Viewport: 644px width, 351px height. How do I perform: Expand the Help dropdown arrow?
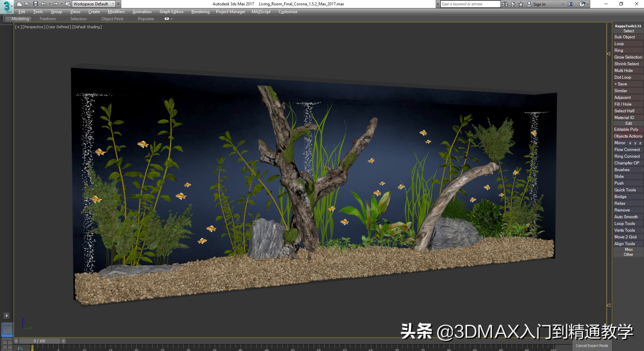pos(588,4)
